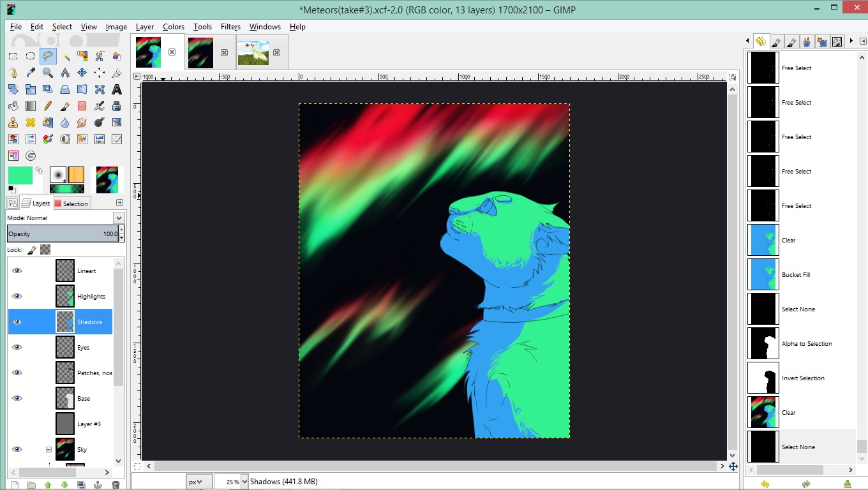Close the first image tab
Viewport: 868px width, 490px height.
[172, 52]
